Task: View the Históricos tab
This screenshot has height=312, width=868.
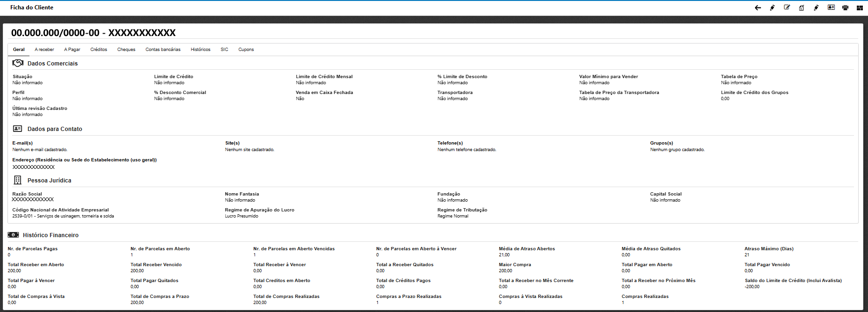Action: [x=200, y=50]
